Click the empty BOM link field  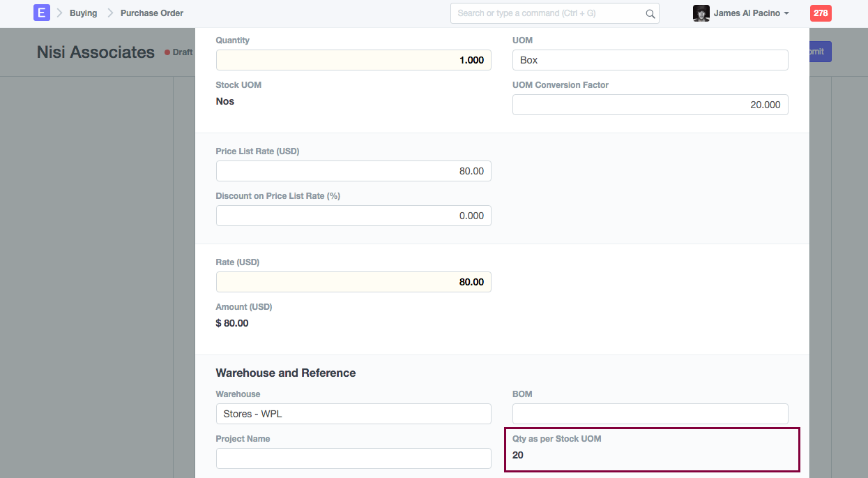pos(650,414)
